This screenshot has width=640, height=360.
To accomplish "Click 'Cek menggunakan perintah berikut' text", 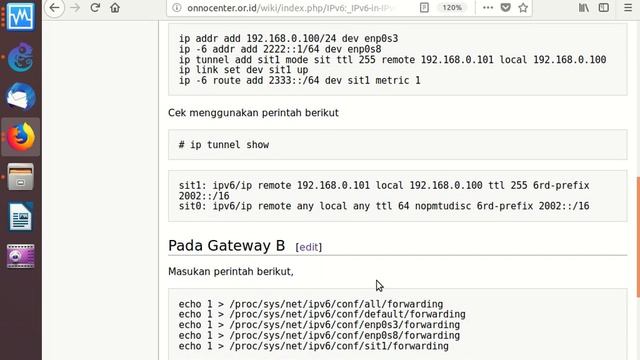I will [253, 113].
